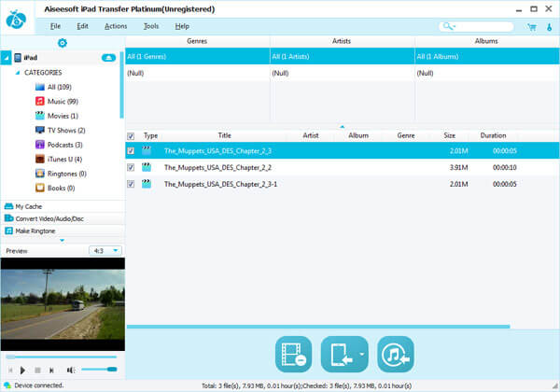Collapse the genres browser panel arrow
Screen dimensions: 560x392
(343, 127)
